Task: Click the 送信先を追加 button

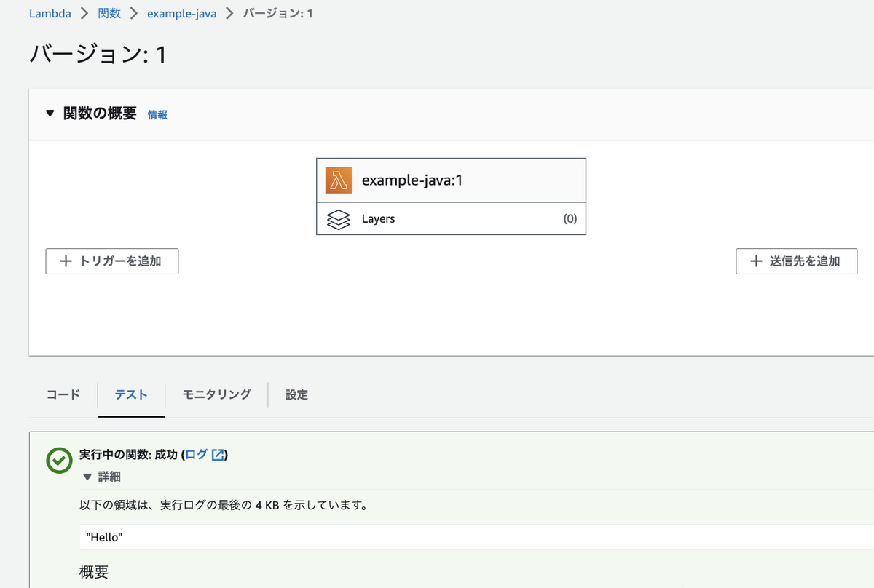Action: (x=797, y=261)
